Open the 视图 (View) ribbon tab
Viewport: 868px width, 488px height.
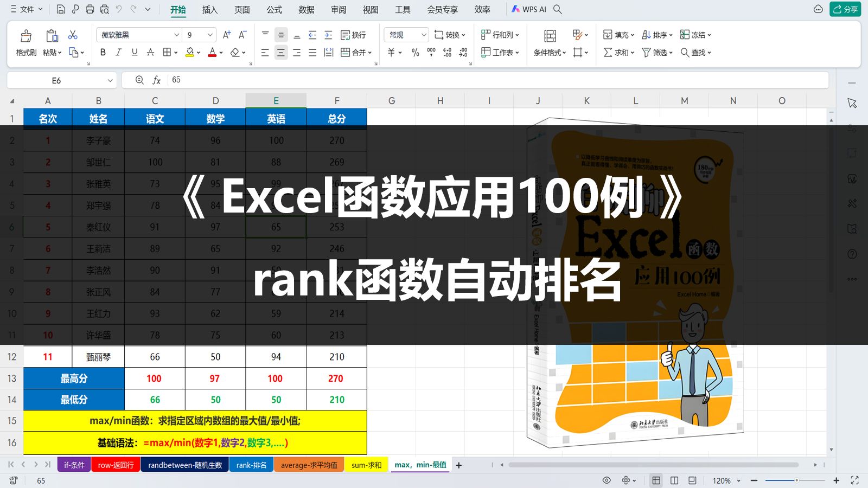371,10
